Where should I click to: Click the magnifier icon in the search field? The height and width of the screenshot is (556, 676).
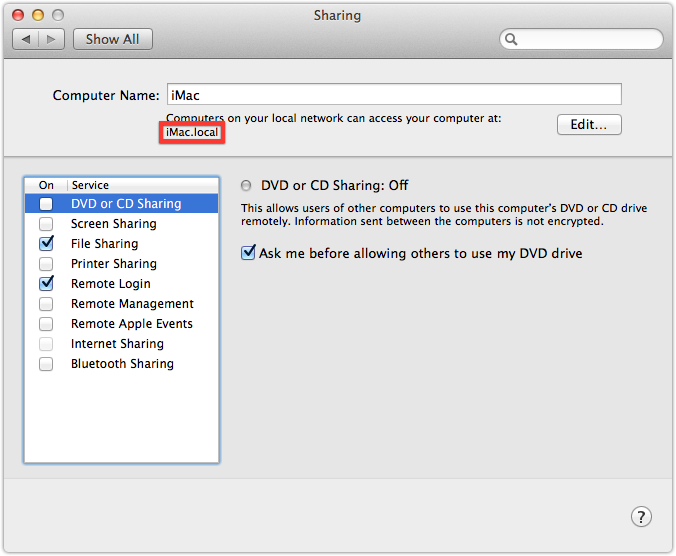click(x=511, y=39)
